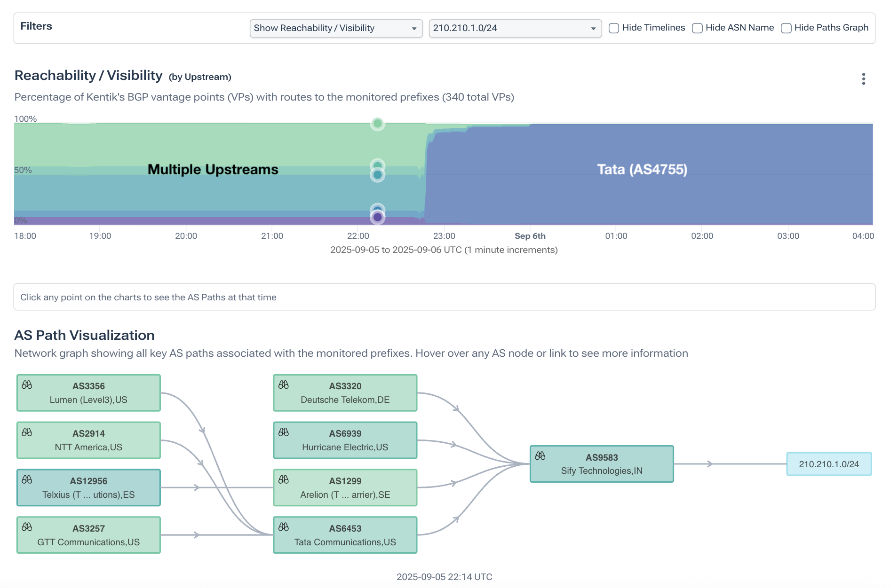Enable the Hide Timelines checkbox

[x=614, y=28]
